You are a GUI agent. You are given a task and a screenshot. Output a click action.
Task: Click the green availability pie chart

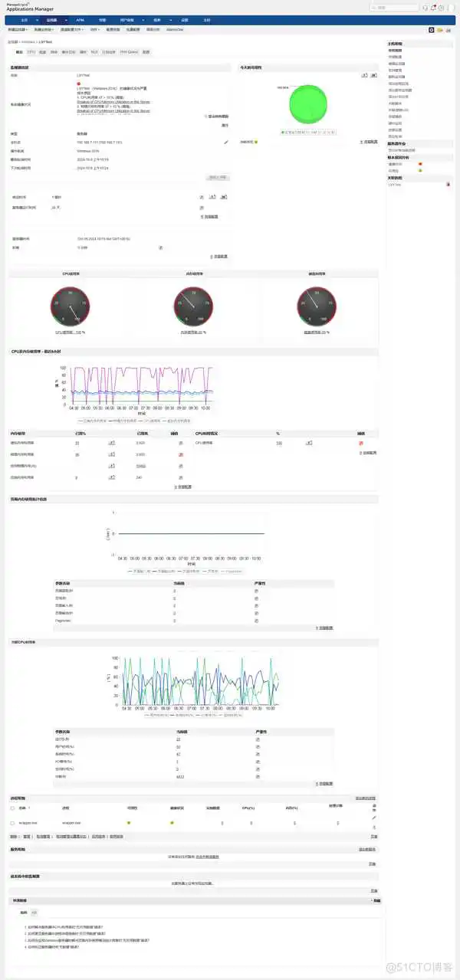point(307,103)
